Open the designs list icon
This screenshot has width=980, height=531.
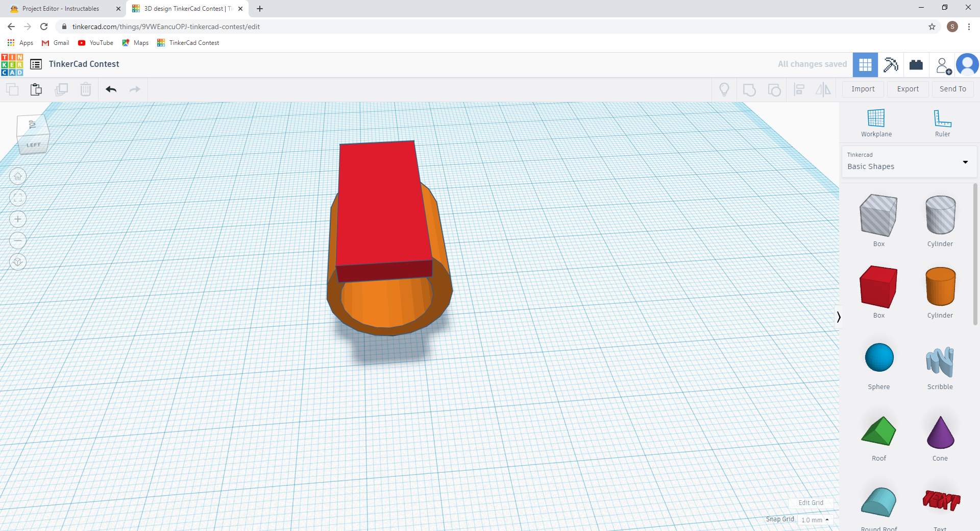click(36, 64)
